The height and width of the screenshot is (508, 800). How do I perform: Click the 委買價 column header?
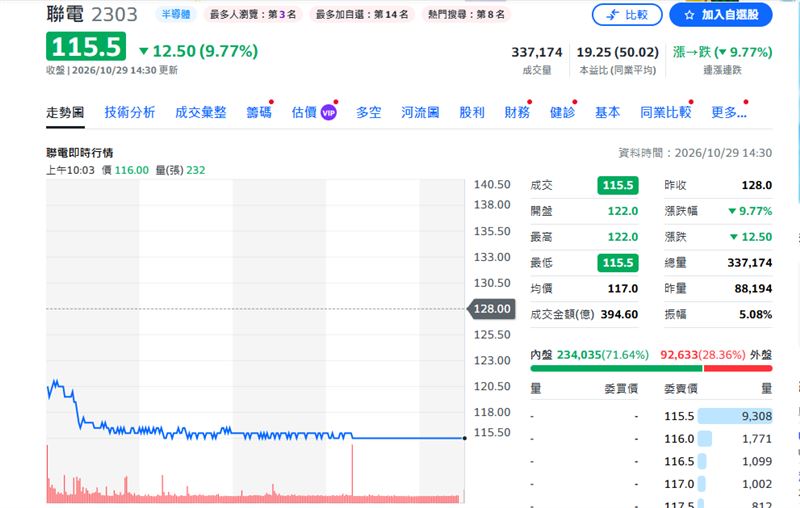tap(621, 389)
